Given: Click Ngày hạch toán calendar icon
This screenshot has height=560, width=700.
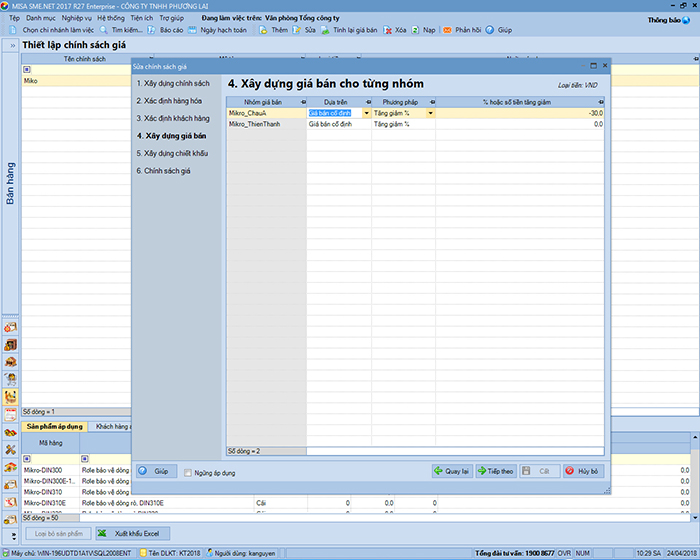Looking at the screenshot, I should [x=192, y=30].
